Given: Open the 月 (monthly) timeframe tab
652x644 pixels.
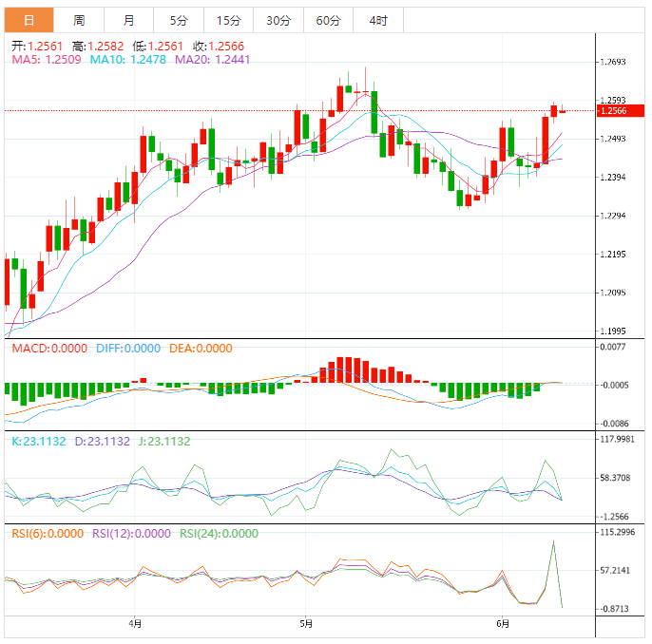Looking at the screenshot, I should [x=128, y=20].
